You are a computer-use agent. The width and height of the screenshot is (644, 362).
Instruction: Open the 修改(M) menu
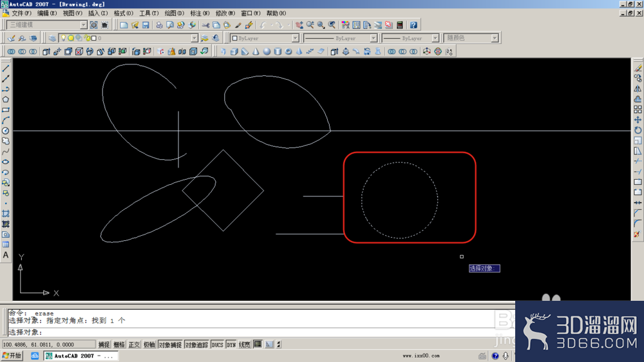pos(225,13)
